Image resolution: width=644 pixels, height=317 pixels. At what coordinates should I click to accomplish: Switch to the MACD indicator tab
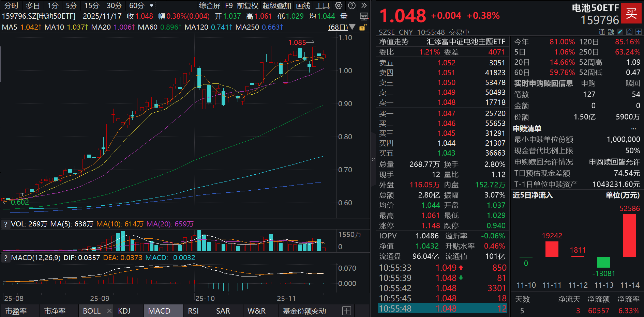(x=163, y=311)
